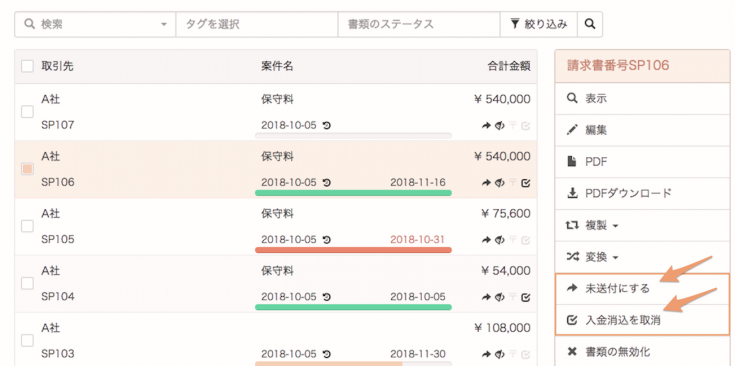Choose PDFダウンロード in the side panel
Screen dimensions: 735x366
(642, 194)
